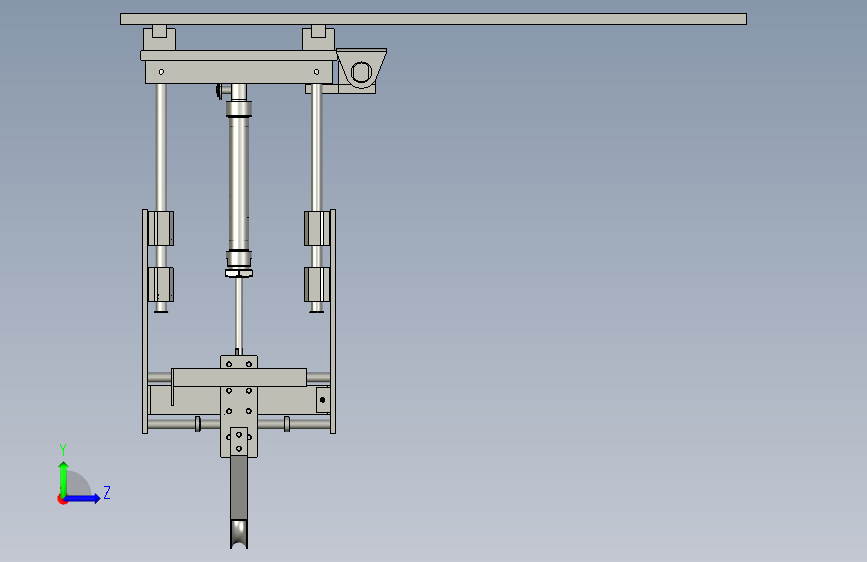This screenshot has height=562, width=867.
Task: Select the left side plate of carriage frame
Action: pyautogui.click(x=145, y=321)
